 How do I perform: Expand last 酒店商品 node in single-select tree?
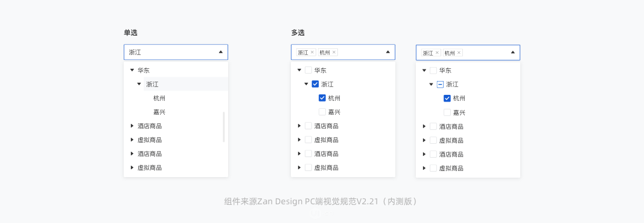(x=132, y=154)
